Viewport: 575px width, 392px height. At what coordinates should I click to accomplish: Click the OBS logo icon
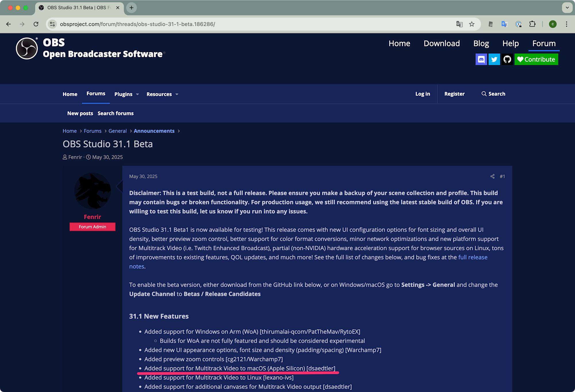[x=27, y=48]
